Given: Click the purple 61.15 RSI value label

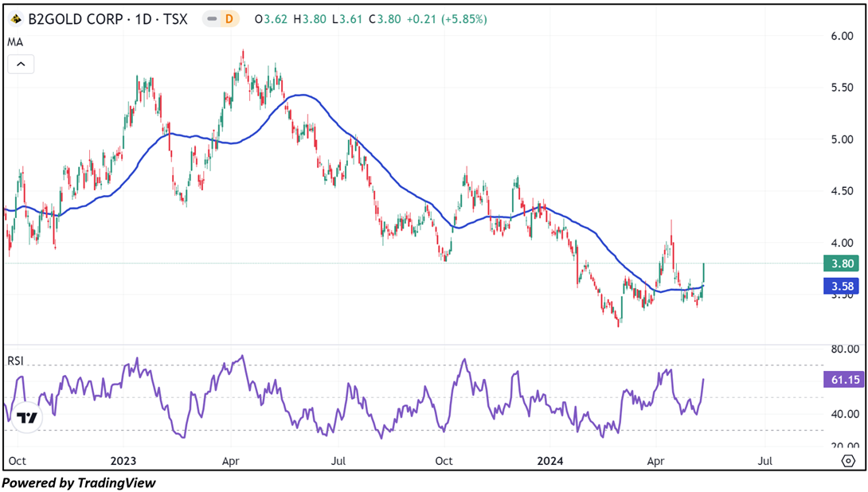Looking at the screenshot, I should tap(845, 380).
